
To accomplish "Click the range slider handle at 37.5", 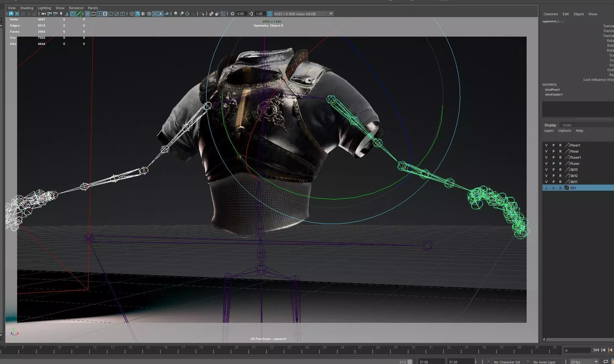I will coord(410,362).
